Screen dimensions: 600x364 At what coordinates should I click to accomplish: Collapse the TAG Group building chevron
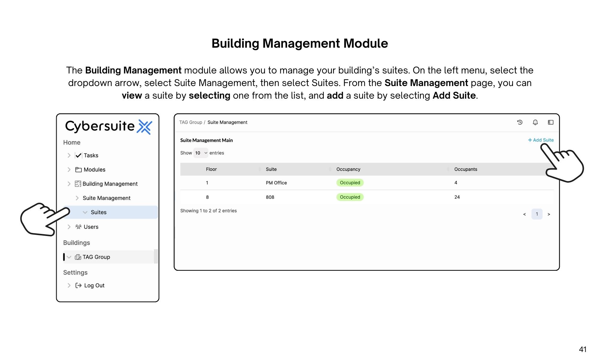[69, 257]
